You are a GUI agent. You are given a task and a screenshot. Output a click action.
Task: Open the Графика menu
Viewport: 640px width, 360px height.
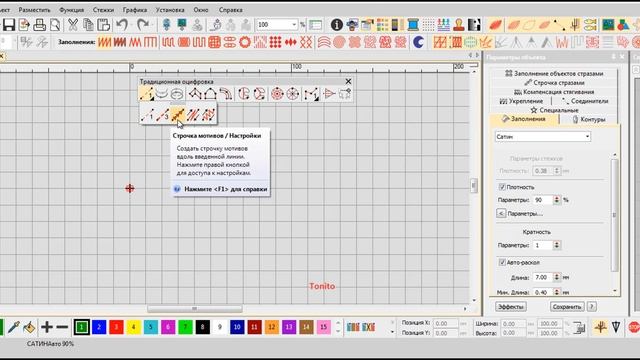point(135,10)
